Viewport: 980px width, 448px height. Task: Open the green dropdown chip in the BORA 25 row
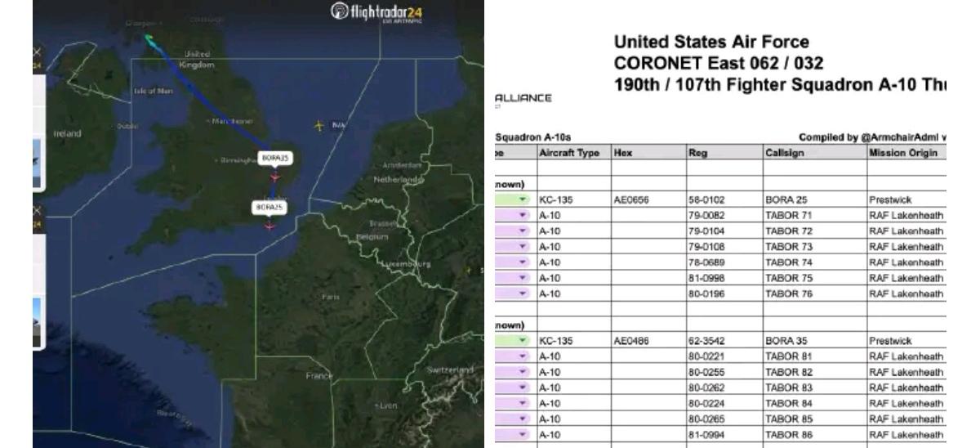[x=514, y=199]
